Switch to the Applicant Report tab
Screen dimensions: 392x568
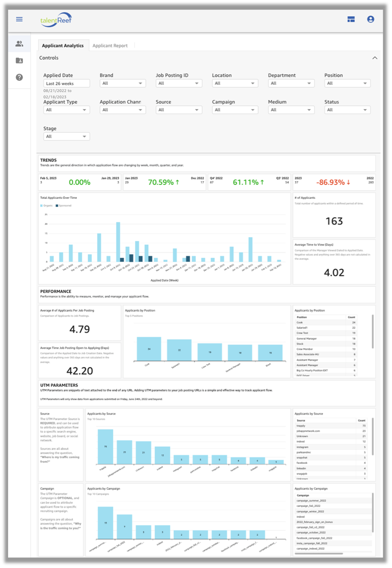tap(110, 45)
